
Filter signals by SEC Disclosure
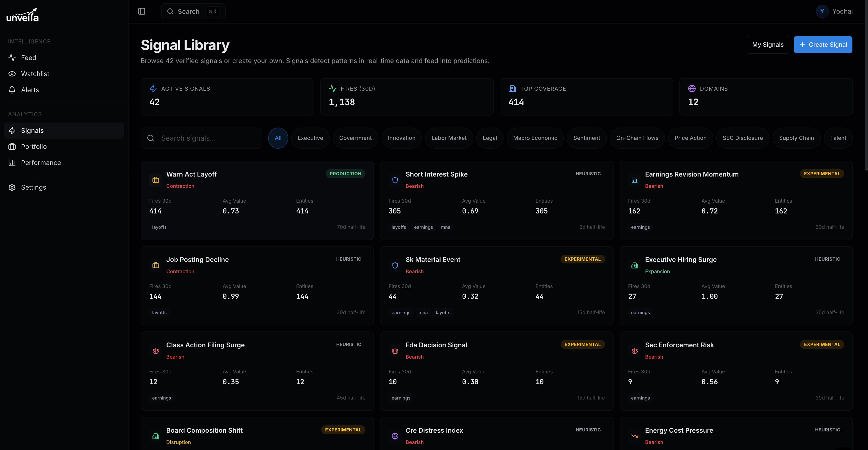(742, 138)
